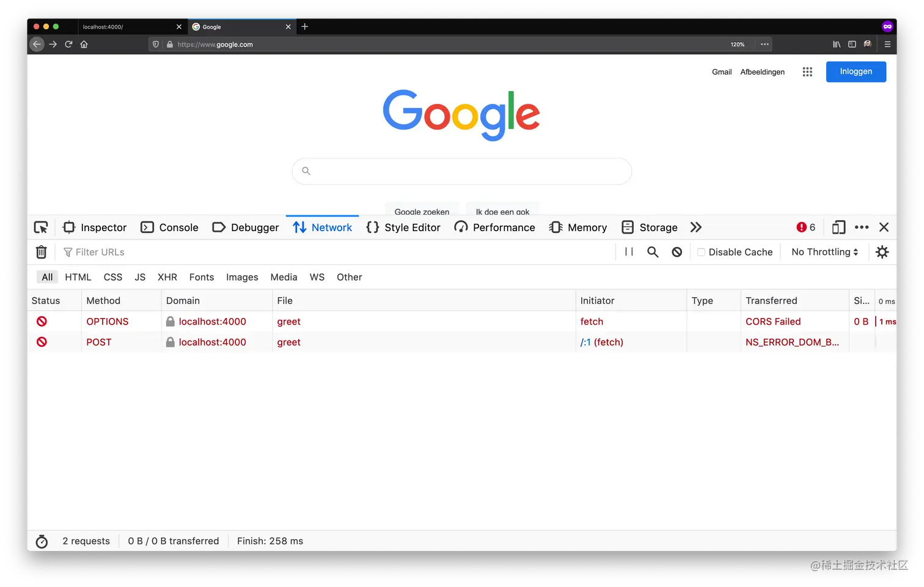The height and width of the screenshot is (587, 924).
Task: Filter requests by JS
Action: point(140,277)
